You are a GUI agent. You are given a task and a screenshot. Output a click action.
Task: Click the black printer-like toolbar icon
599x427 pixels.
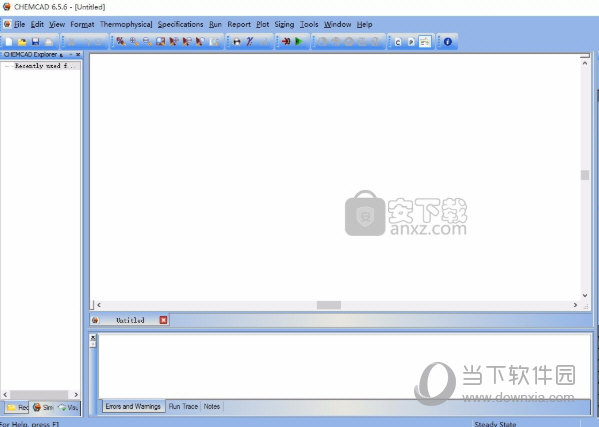237,42
